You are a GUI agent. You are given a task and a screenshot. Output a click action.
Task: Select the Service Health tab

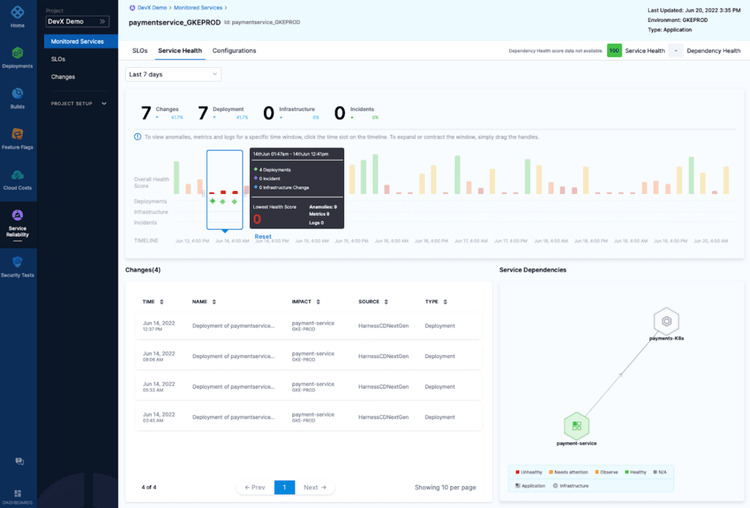pyautogui.click(x=180, y=50)
